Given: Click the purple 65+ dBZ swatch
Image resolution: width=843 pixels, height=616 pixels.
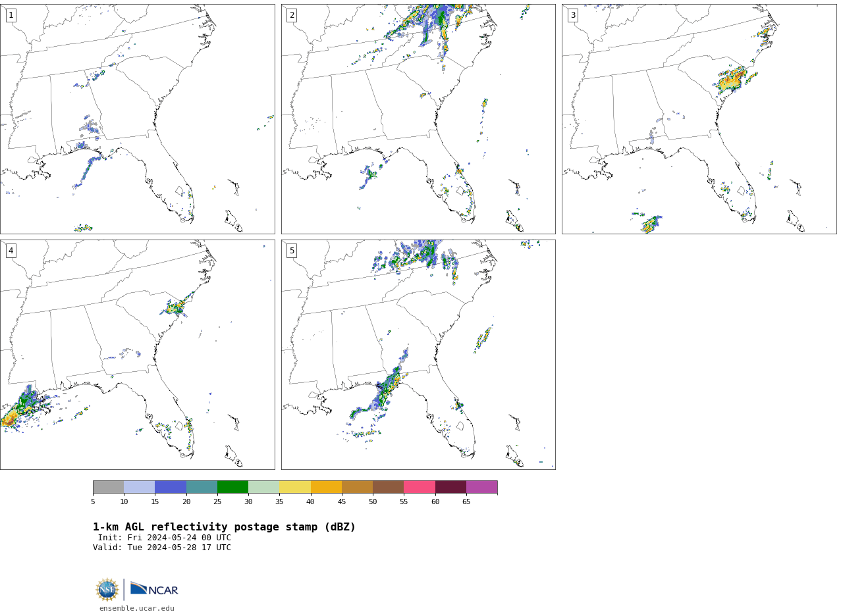Looking at the screenshot, I should pyautogui.click(x=482, y=487).
